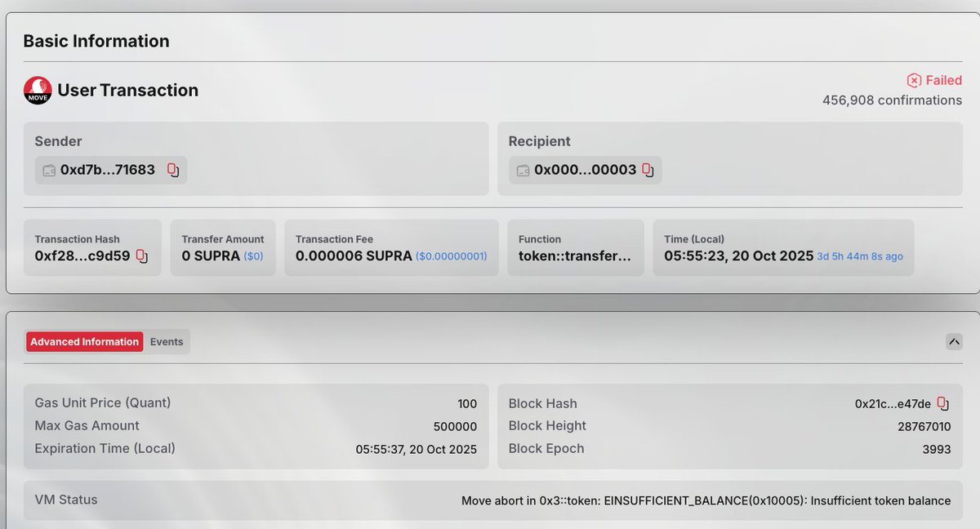Image resolution: width=980 pixels, height=529 pixels.
Task: Click the Gas Unit Price (Quant) label
Action: 103,403
